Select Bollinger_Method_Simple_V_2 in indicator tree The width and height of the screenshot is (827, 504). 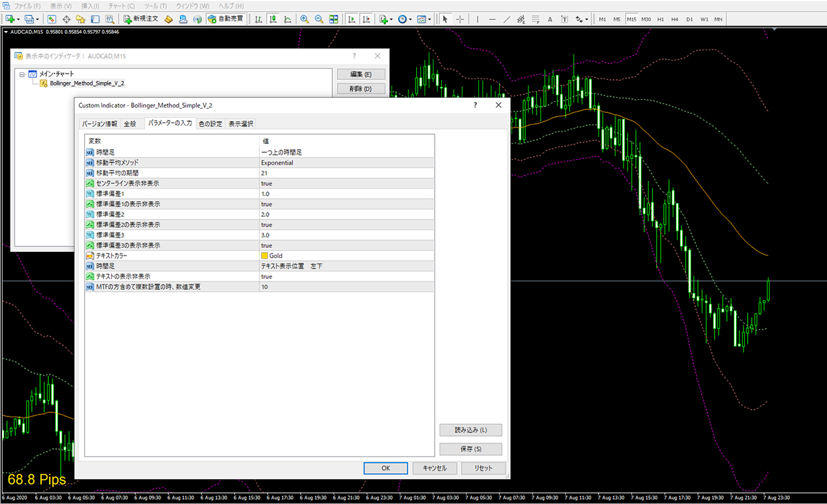click(x=87, y=83)
